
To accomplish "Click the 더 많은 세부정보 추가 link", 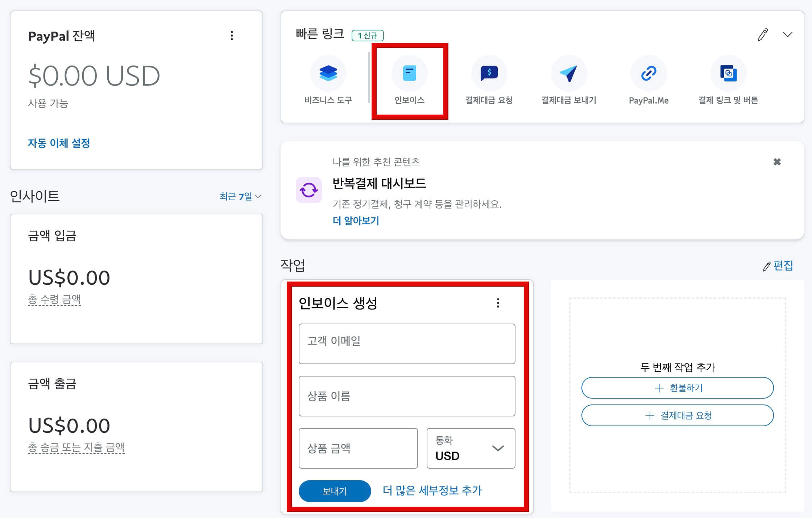I will click(x=432, y=491).
